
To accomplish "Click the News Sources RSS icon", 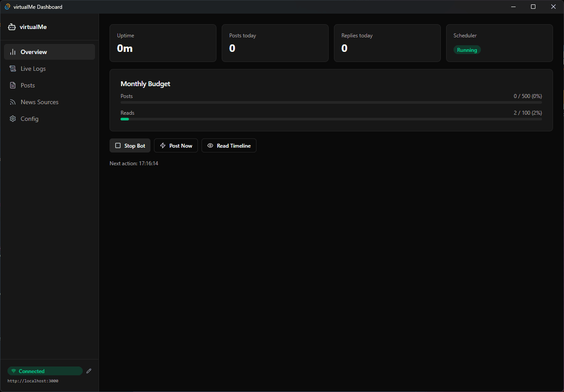I will pos(13,102).
